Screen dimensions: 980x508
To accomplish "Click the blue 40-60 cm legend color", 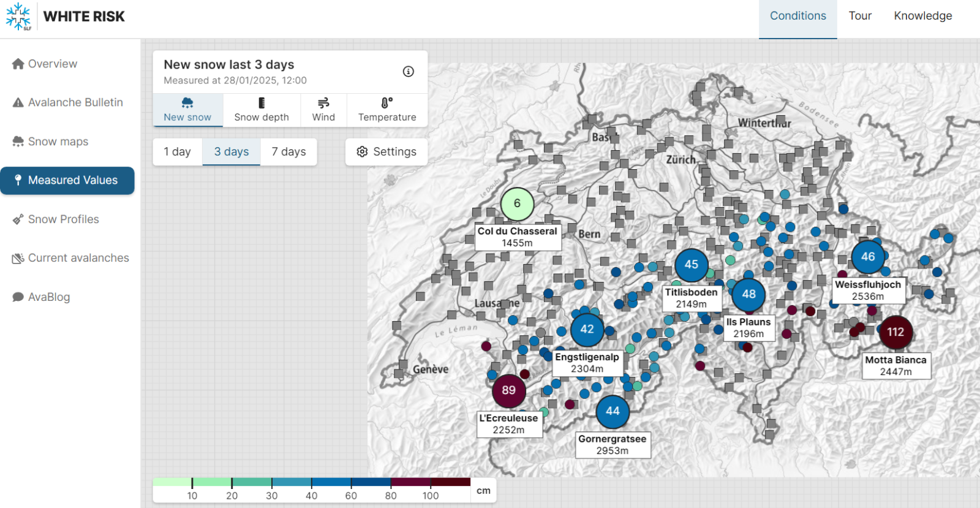I will pyautogui.click(x=331, y=482).
